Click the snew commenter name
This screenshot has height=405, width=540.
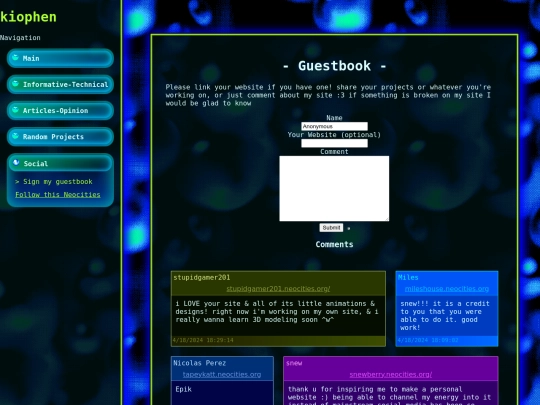294,363
